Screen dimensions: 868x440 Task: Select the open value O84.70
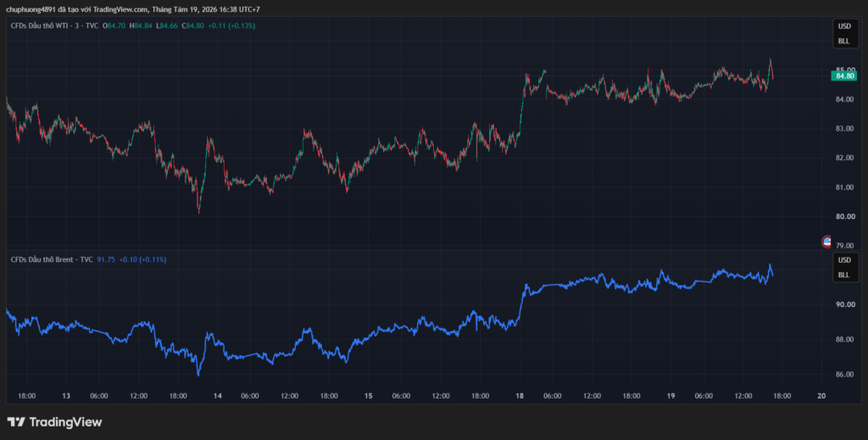pos(114,25)
